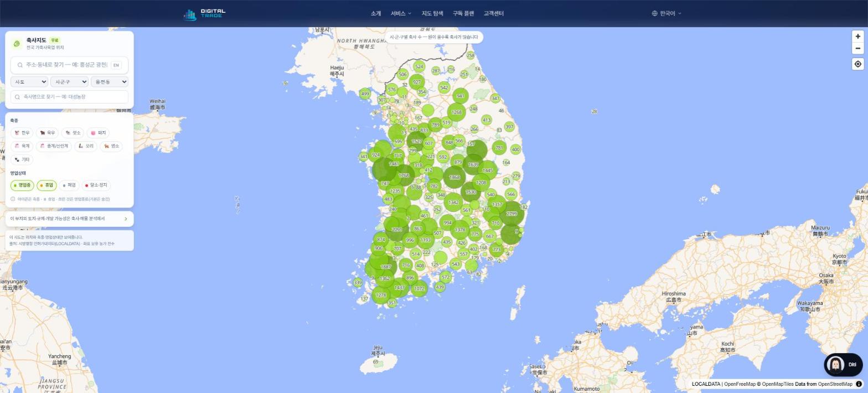This screenshot has height=393, width=868.
Task: Click the cluster circle labeled 1868
Action: (454, 177)
